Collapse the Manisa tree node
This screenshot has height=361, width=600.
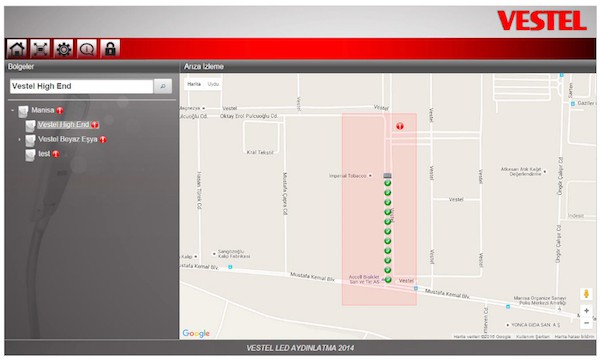[13, 110]
